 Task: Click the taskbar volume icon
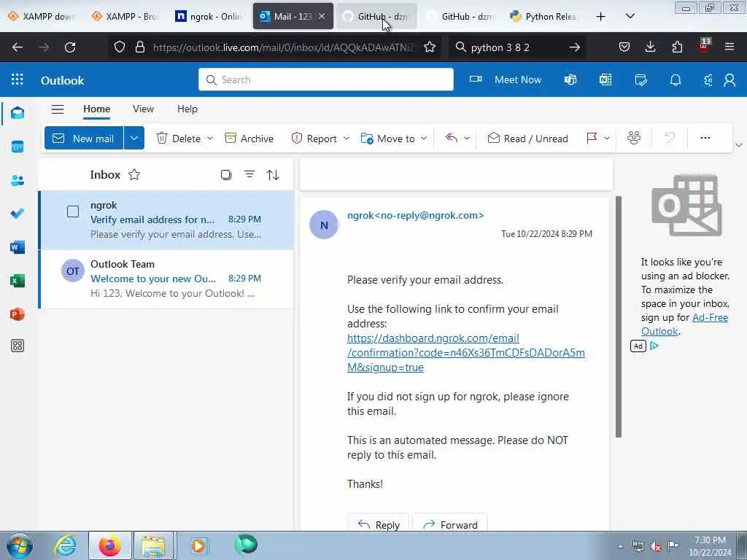point(656,547)
